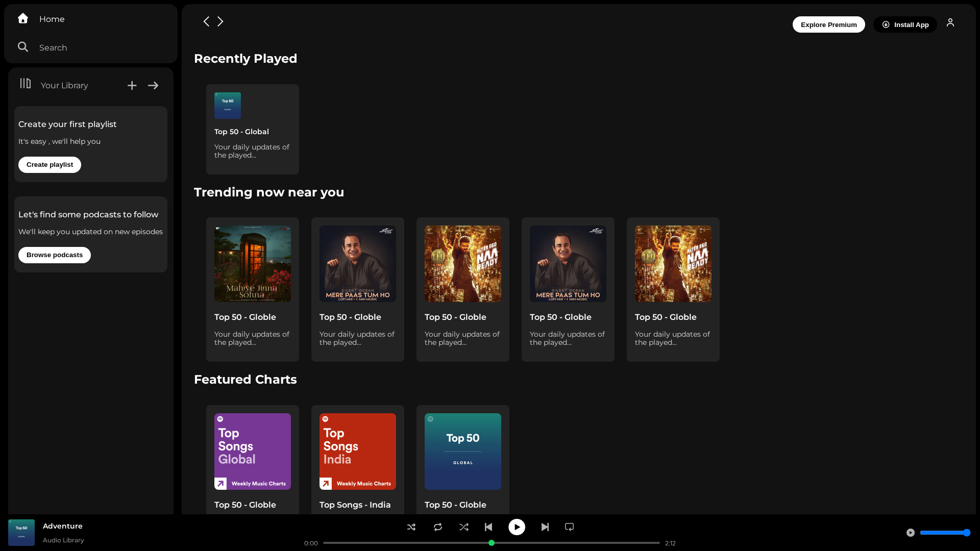Click "Let's find some podcasts to follow" text
The height and width of the screenshot is (551, 980).
(x=88, y=215)
